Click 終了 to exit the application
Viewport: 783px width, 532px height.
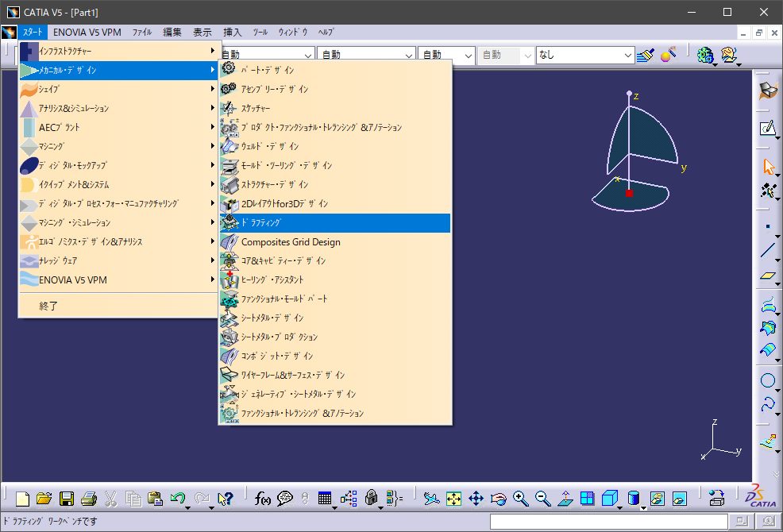point(49,306)
